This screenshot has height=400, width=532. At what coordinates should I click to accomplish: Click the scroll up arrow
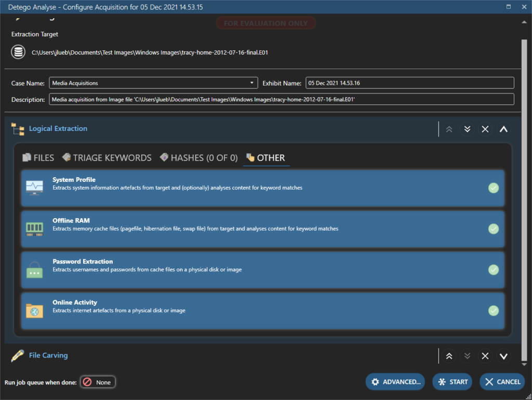524,22
